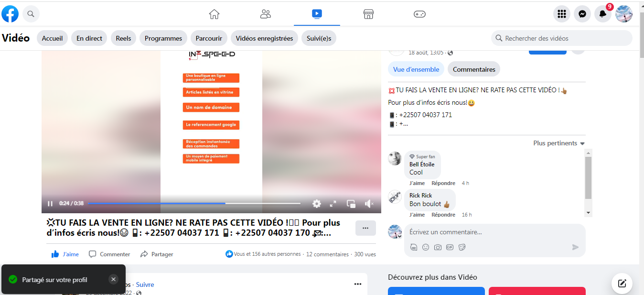The height and width of the screenshot is (295, 644).
Task: Open Messenger chat icon
Action: click(582, 14)
